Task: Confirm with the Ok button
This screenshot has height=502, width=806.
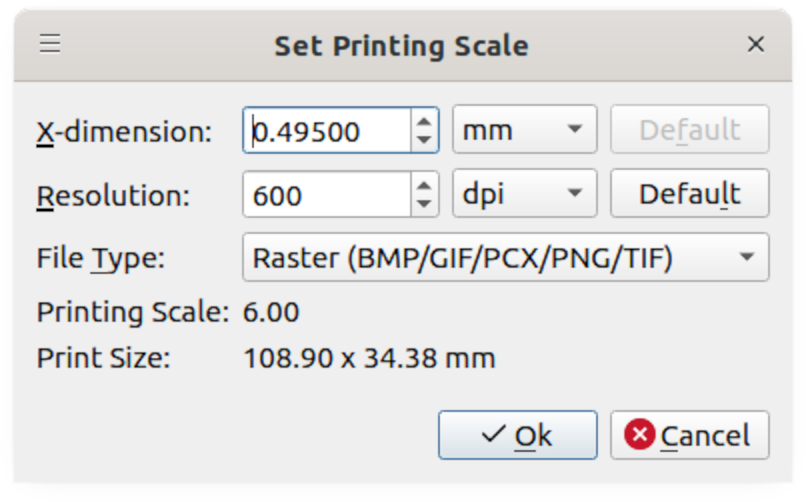Action: point(517,435)
